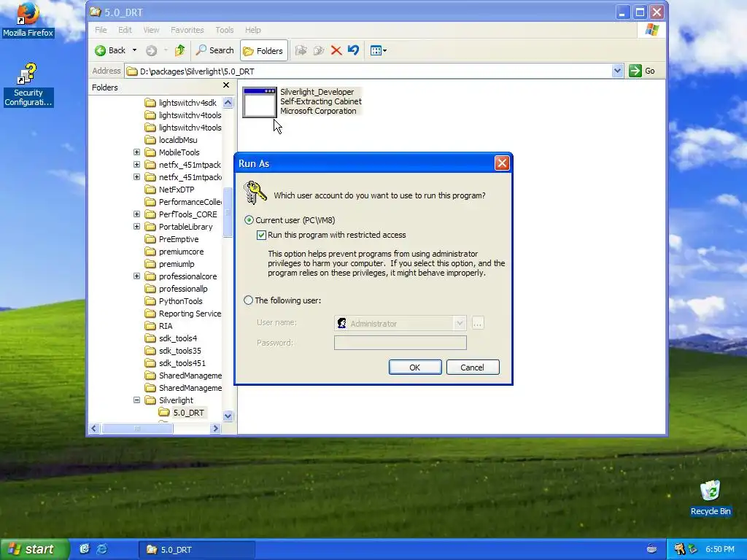Expand the PortableLibrary folder node

click(136, 227)
